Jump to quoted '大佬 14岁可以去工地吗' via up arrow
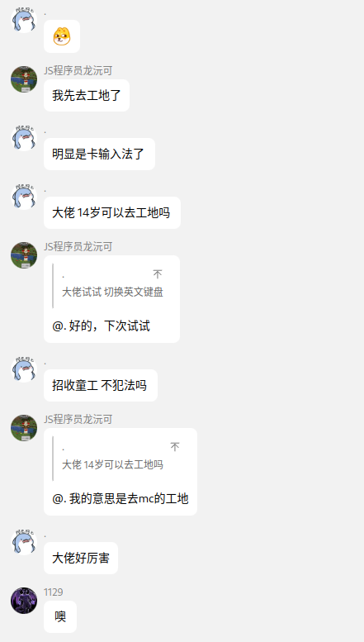 [x=175, y=447]
